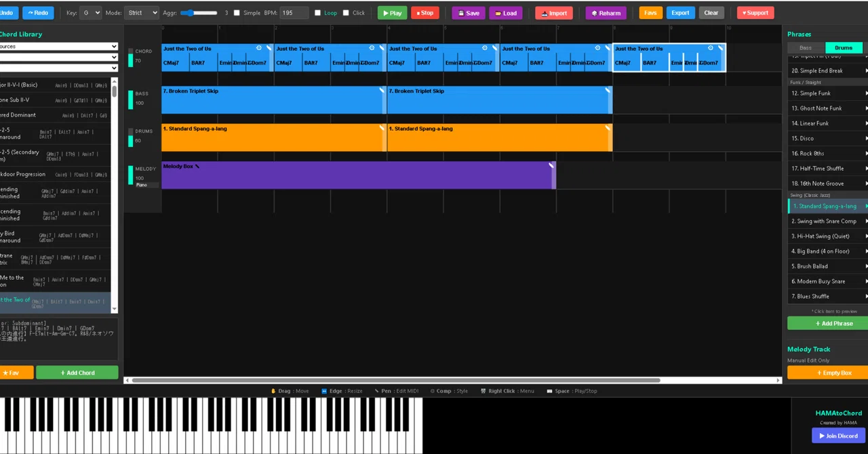
Task: Open the second Chord Library filter dropdown
Action: pos(58,57)
